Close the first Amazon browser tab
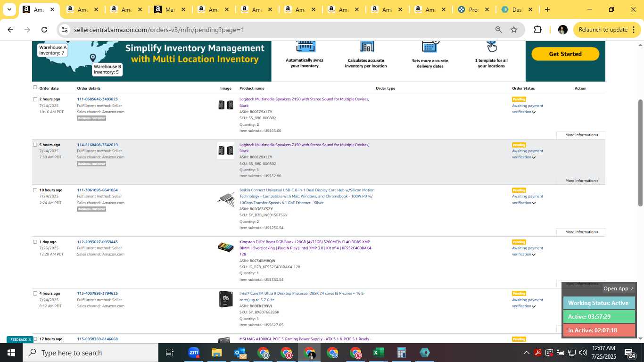Screen dimensions: 644x362 52,9
